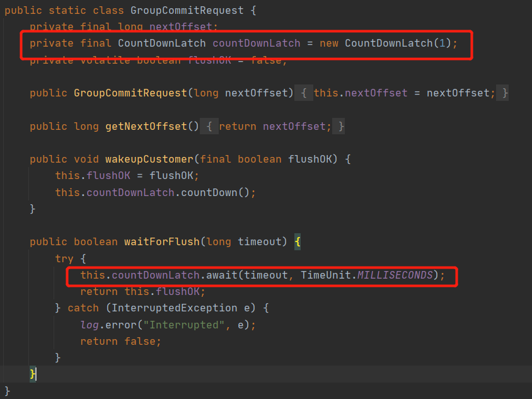This screenshot has width=532, height=399.
Task: Click the highlighted opening brace after waitForFlush signature
Action: [298, 242]
